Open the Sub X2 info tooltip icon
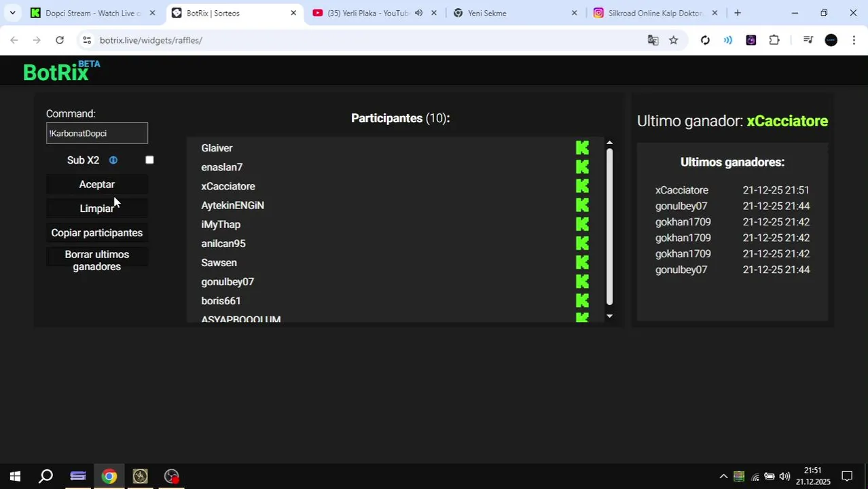The height and width of the screenshot is (489, 868). (113, 160)
